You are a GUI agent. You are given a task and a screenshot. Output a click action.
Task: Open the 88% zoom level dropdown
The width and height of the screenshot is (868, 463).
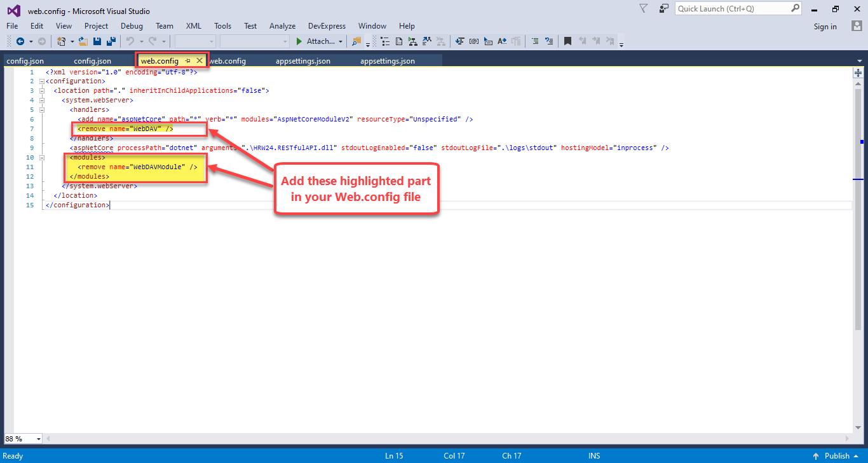click(x=23, y=438)
